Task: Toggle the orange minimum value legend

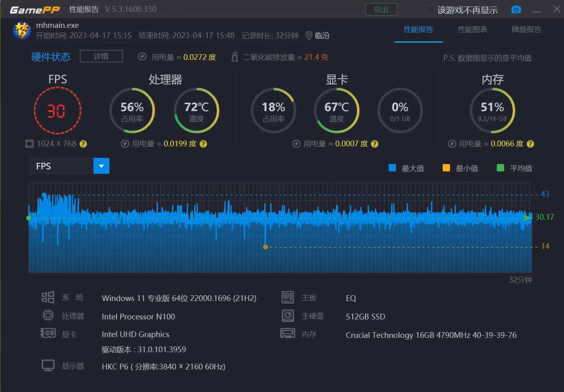Action: pyautogui.click(x=446, y=168)
